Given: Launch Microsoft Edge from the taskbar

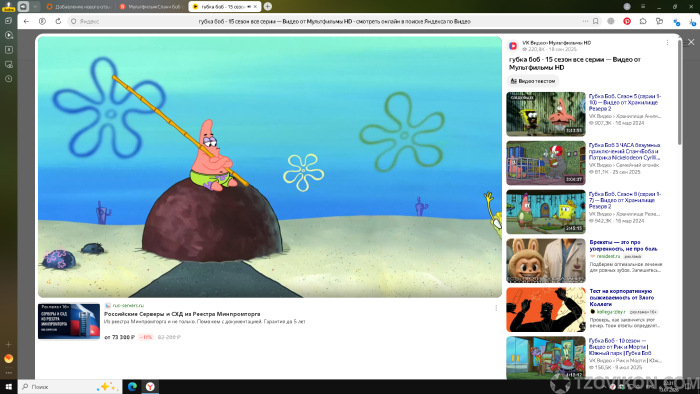Looking at the screenshot, I should 132,387.
